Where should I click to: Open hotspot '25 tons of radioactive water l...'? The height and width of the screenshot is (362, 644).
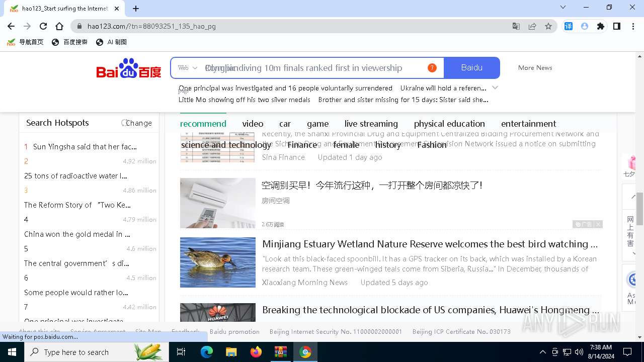[x=75, y=176]
